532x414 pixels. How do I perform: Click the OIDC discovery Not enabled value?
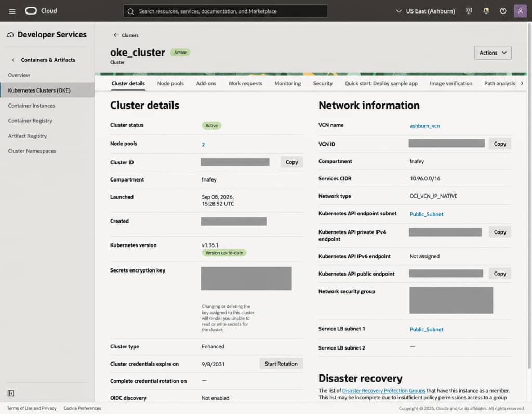[x=216, y=398]
